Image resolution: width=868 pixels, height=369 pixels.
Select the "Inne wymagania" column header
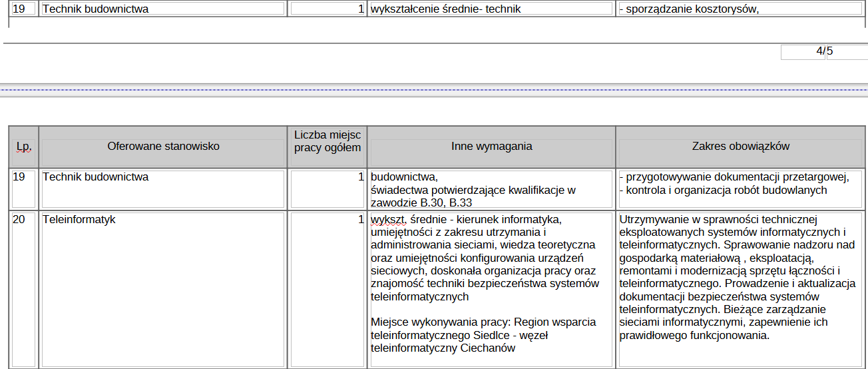coord(491,147)
